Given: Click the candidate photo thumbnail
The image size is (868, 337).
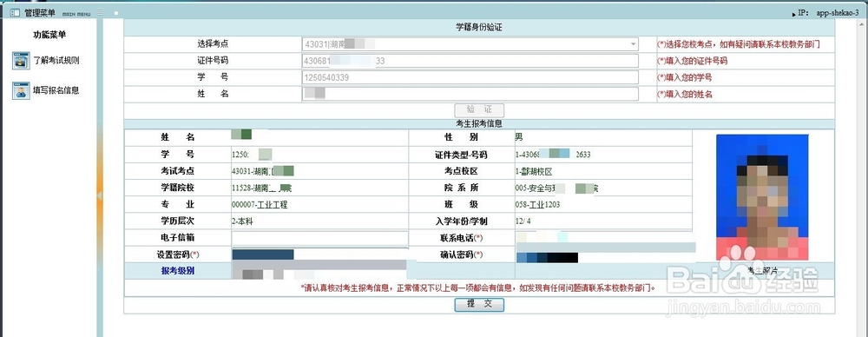Looking at the screenshot, I should 762,197.
